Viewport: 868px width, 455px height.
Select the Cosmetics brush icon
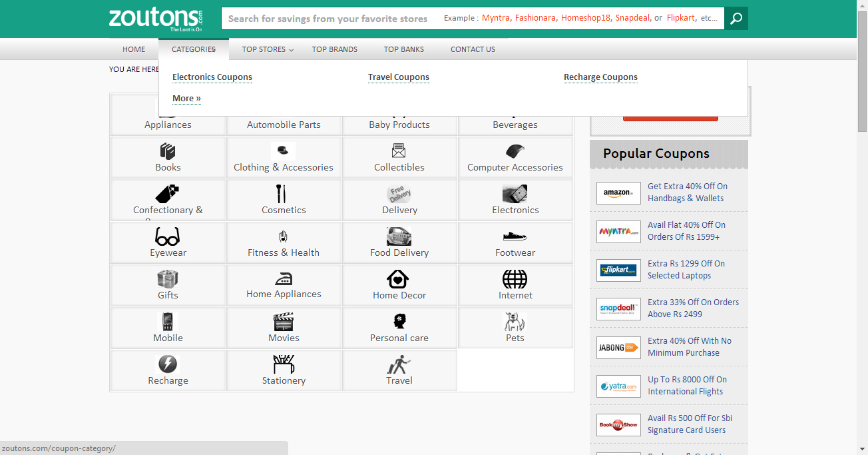(281, 194)
